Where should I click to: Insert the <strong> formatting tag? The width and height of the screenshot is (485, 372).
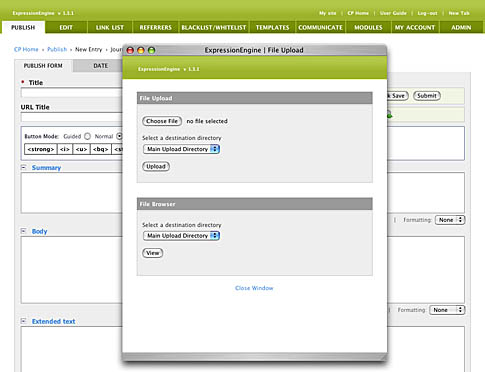click(41, 149)
